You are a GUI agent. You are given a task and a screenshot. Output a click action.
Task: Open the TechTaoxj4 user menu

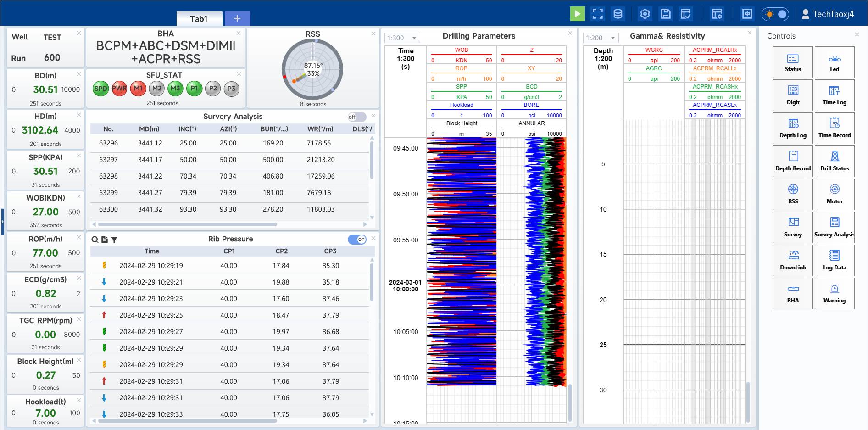tap(828, 14)
